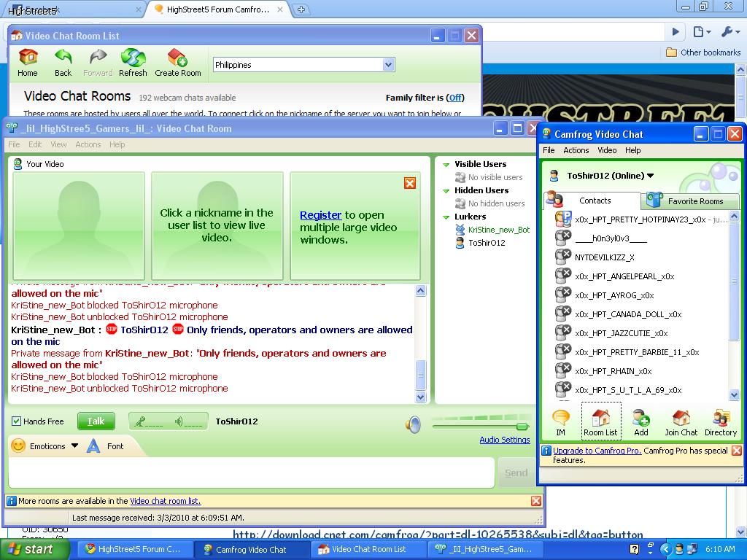
Task: Click Add contact icon in Camfrog
Action: pos(640,418)
